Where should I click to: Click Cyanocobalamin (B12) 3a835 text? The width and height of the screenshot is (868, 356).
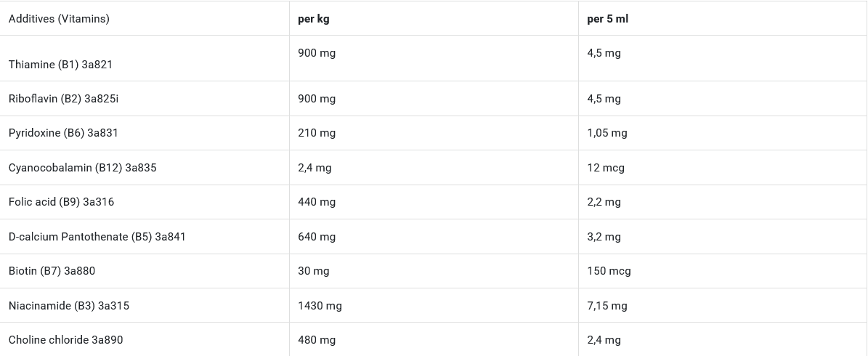coord(82,168)
